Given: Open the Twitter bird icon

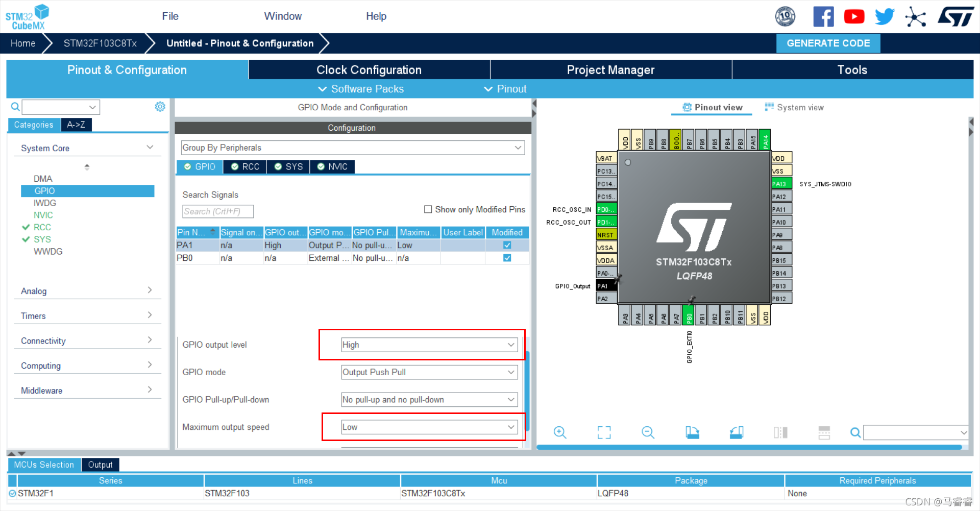Looking at the screenshot, I should coord(885,17).
